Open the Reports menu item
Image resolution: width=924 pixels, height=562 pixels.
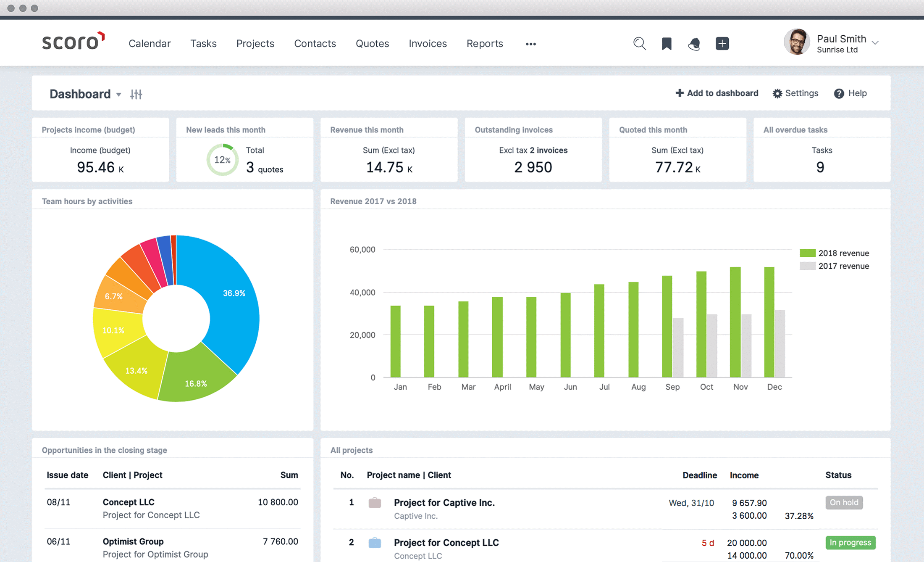tap(486, 43)
